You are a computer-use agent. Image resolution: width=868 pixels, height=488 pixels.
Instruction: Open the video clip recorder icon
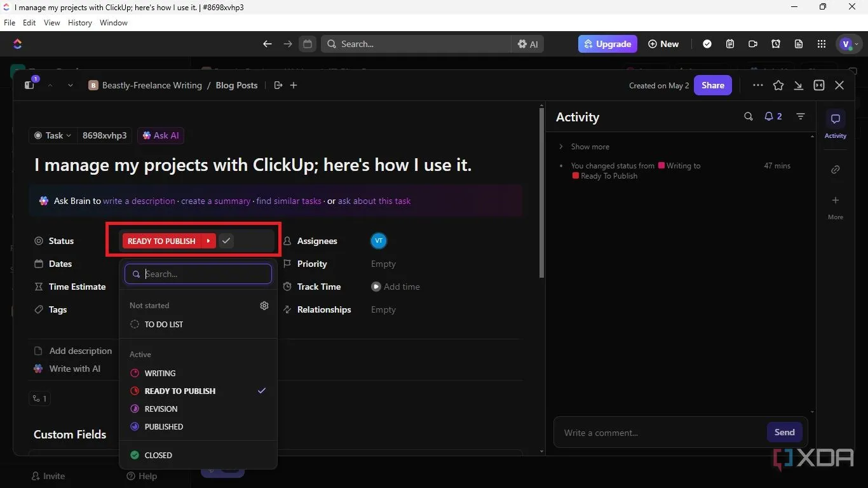click(x=753, y=44)
